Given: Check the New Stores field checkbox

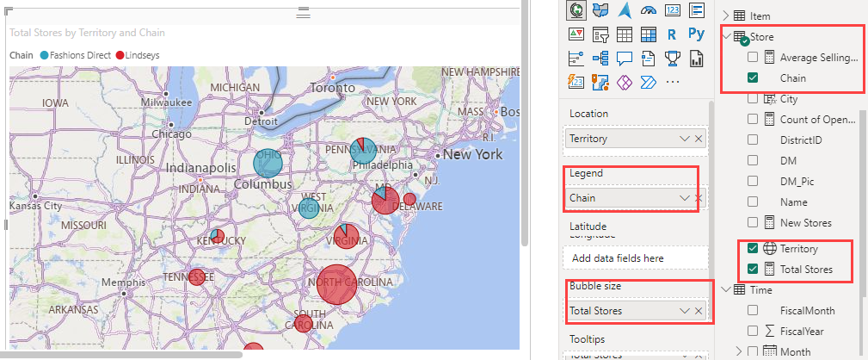Looking at the screenshot, I should (754, 223).
